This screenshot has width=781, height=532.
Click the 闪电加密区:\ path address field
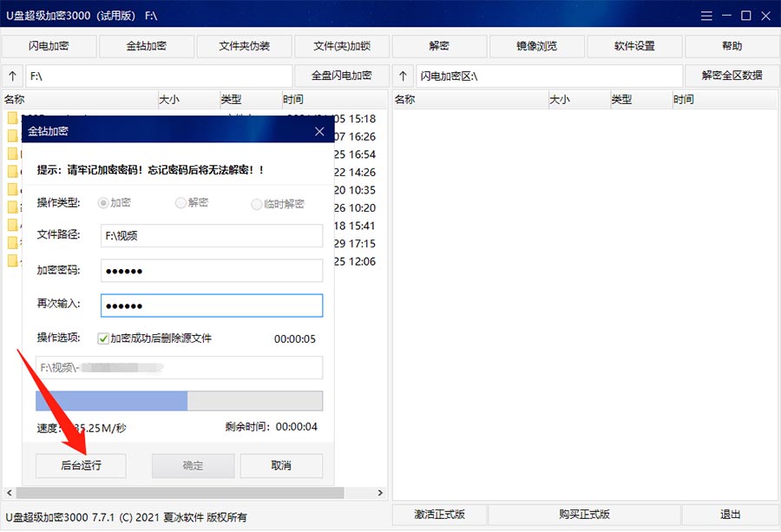coord(549,76)
